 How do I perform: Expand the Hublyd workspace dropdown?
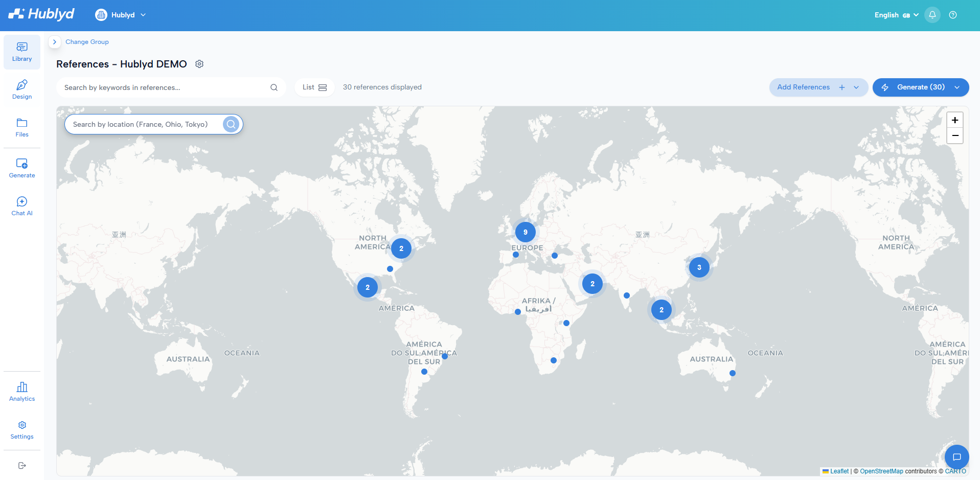point(121,15)
